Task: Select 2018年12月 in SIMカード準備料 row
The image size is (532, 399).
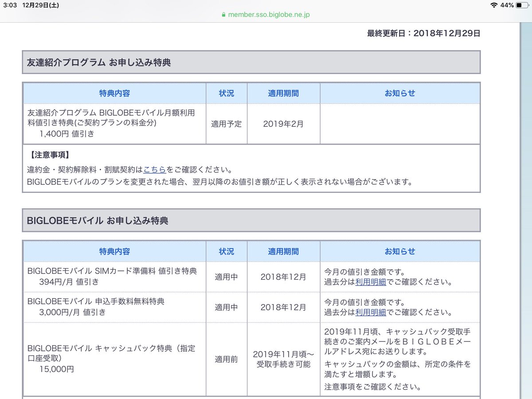Action: pyautogui.click(x=283, y=277)
